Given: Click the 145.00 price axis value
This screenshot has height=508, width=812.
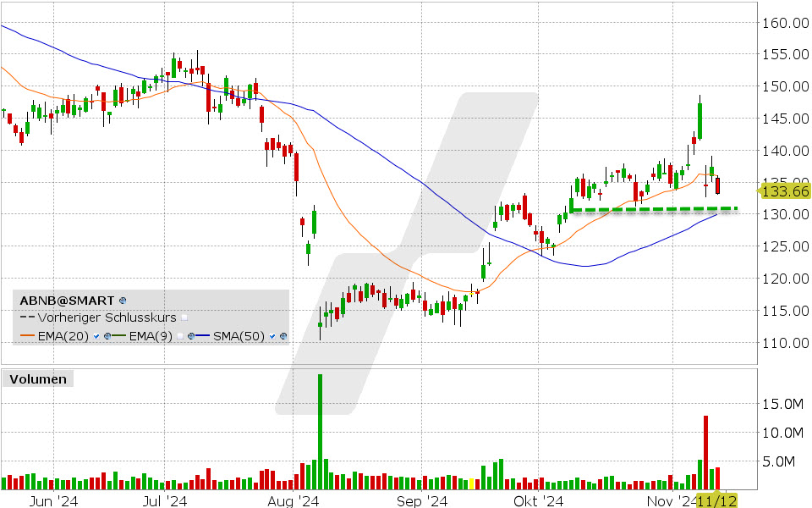Looking at the screenshot, I should 786,119.
